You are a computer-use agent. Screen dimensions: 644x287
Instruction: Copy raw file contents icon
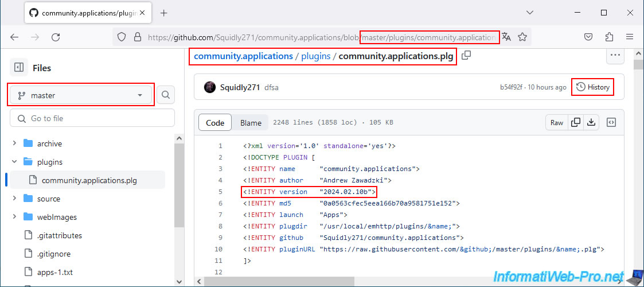click(x=576, y=122)
